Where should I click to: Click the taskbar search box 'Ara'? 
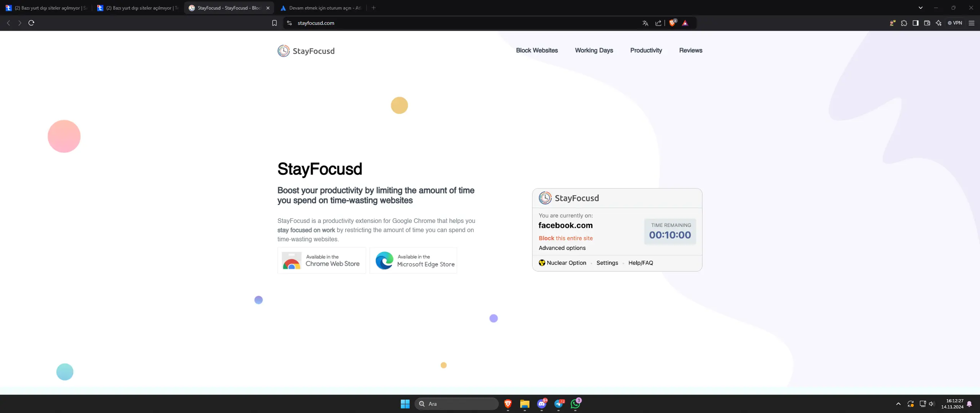click(457, 404)
